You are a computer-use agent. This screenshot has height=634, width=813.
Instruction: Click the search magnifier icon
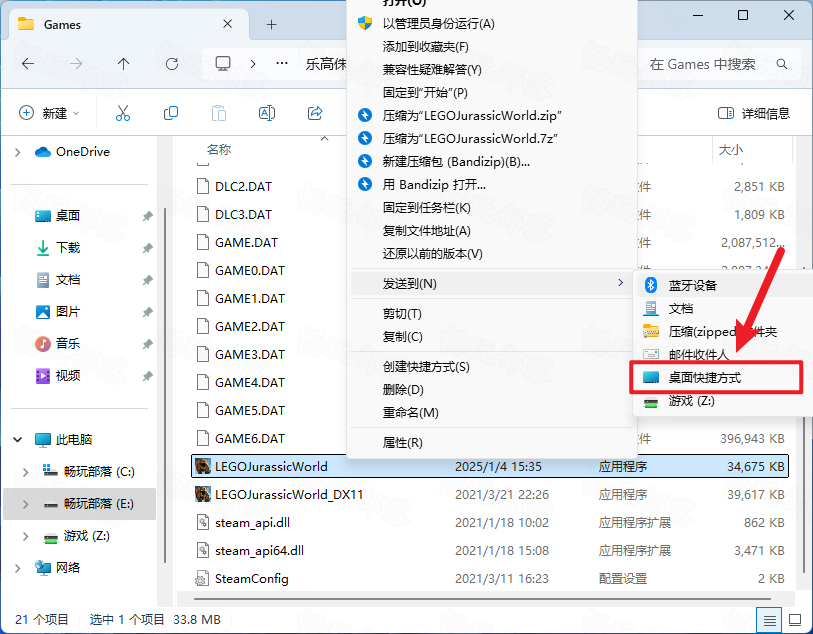tap(782, 64)
